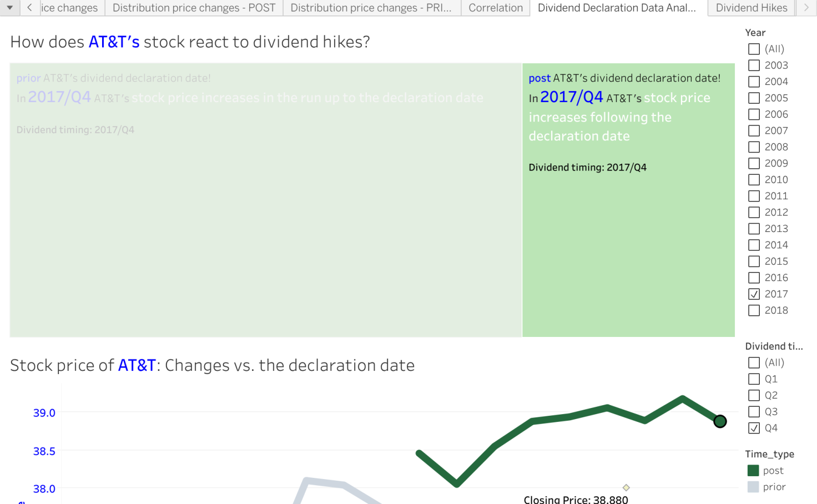Screen dimensions: 817x504
Task: Tick the 2007 year checkbox
Action: pos(754,130)
